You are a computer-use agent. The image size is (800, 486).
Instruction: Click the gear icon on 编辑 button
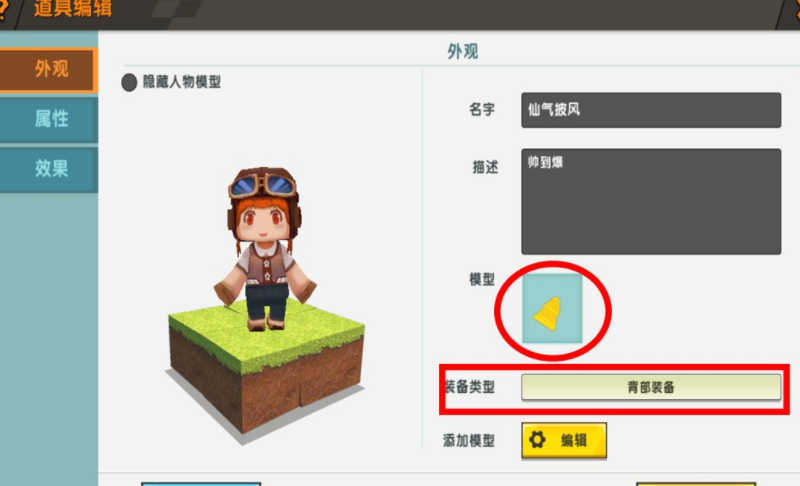(537, 440)
